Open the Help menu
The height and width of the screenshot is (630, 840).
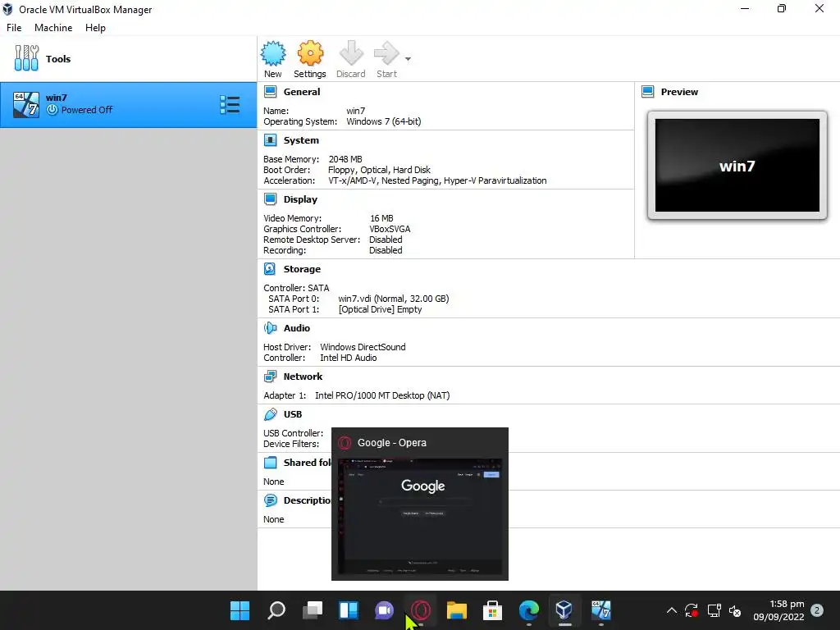tap(95, 28)
